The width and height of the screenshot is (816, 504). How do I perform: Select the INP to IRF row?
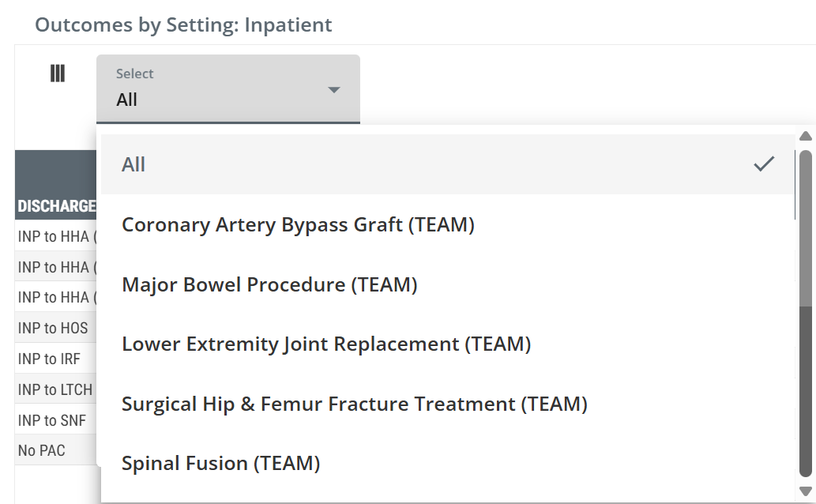[x=49, y=359]
